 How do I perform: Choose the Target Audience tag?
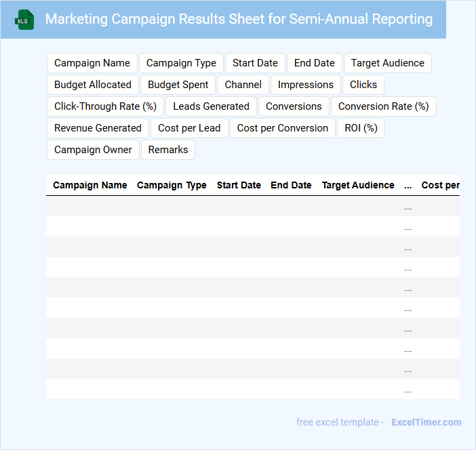pyautogui.click(x=387, y=63)
